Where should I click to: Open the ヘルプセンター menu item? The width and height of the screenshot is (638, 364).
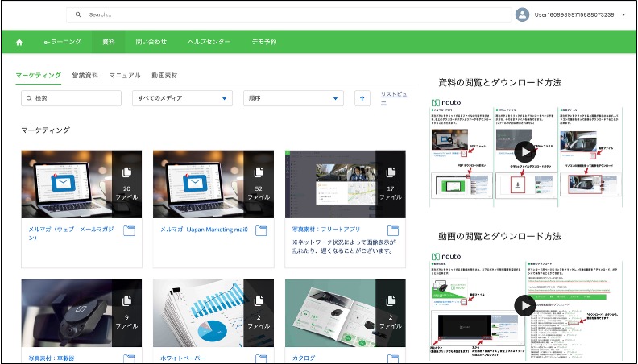click(209, 42)
